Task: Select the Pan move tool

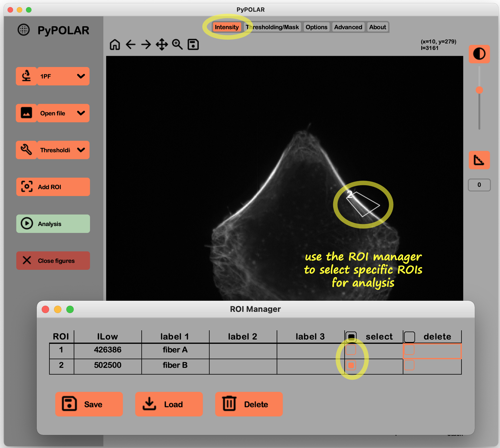Action: tap(162, 44)
